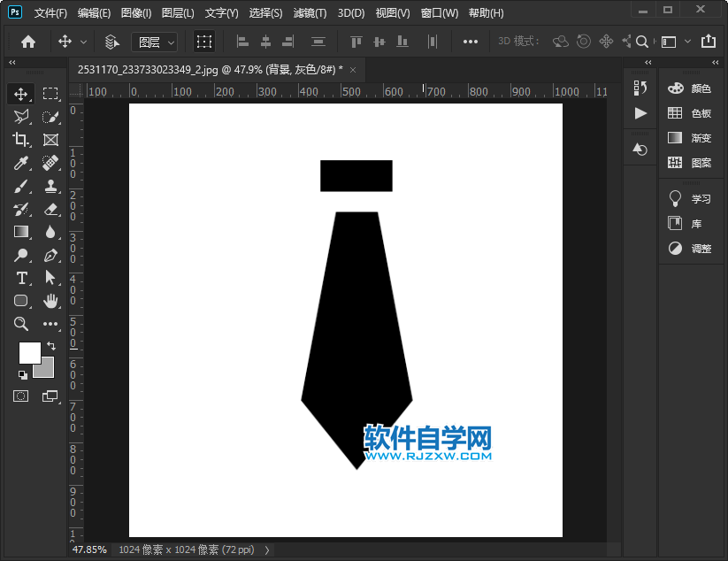Open the 滤镜 menu
The image size is (728, 561).
309,12
